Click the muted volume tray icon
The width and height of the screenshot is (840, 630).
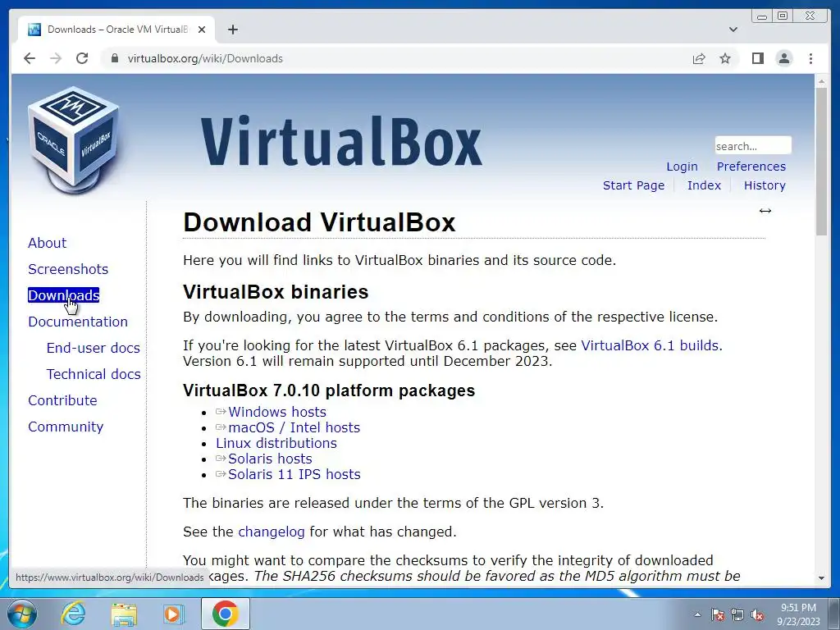point(757,614)
